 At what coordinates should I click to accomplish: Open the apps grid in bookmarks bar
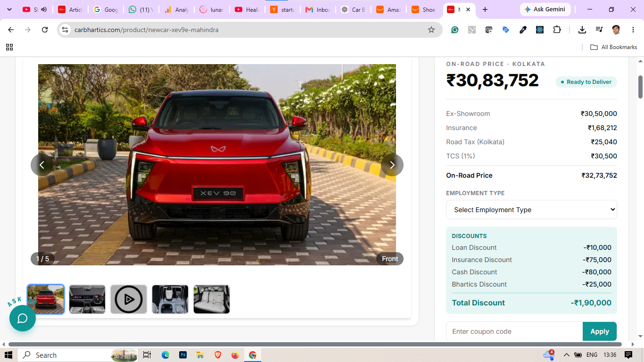9,47
